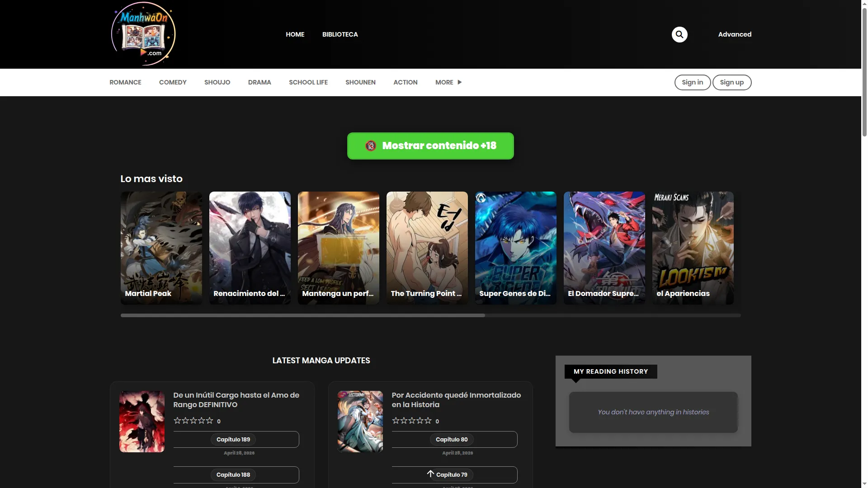This screenshot has height=488, width=868.
Task: Browse the SHOUNEN genre
Action: [360, 82]
